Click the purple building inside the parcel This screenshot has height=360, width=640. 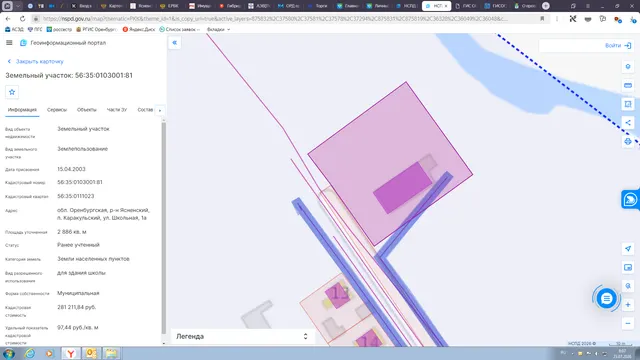[x=402, y=188]
